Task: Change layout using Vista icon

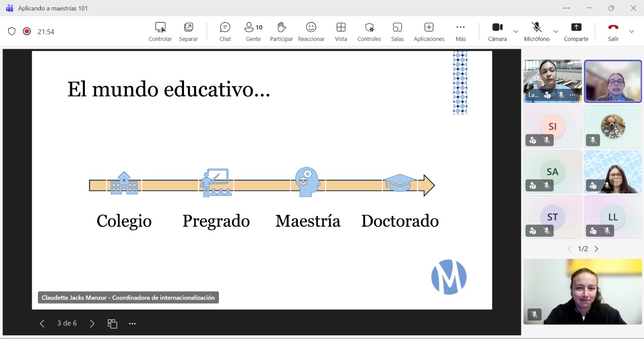Action: click(341, 31)
